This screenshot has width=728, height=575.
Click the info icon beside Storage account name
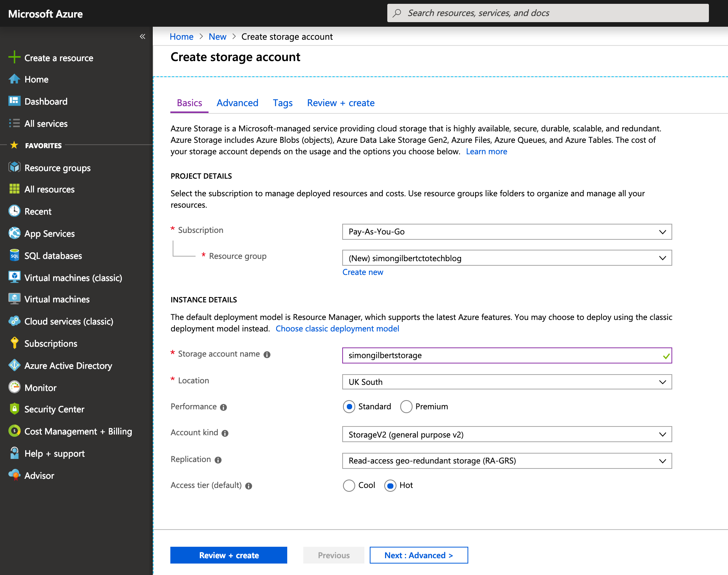267,355
